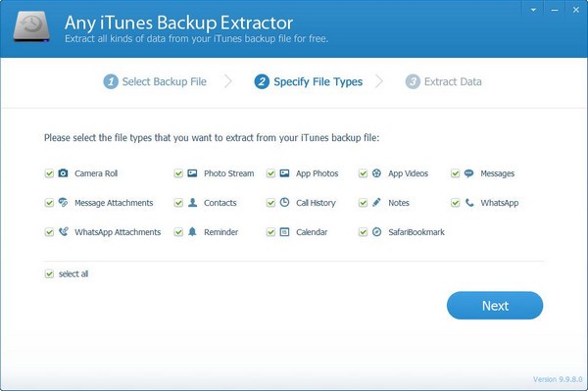Click the Call History label
This screenshot has width=588, height=391.
pyautogui.click(x=316, y=203)
